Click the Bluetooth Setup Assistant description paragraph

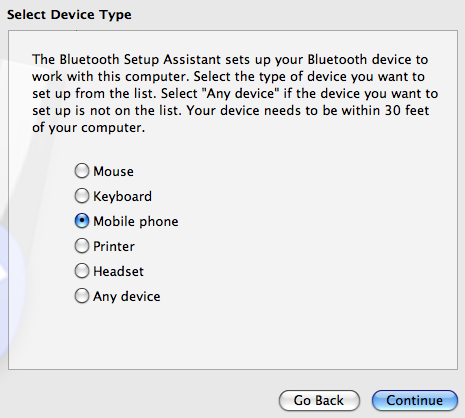click(235, 93)
